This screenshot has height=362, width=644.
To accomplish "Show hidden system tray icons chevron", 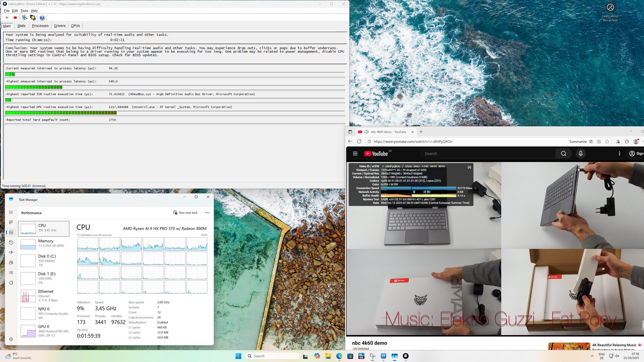I will (x=592, y=356).
